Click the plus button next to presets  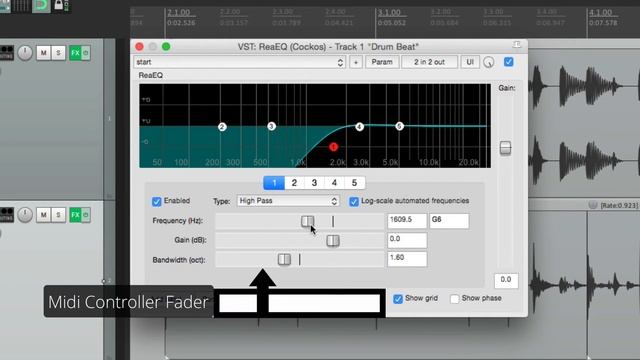click(x=356, y=62)
